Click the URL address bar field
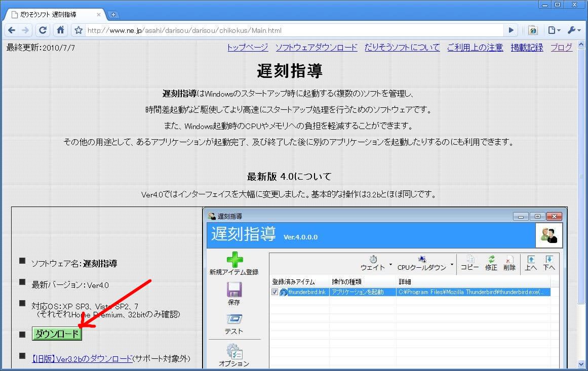588x371 pixels. pyautogui.click(x=294, y=30)
